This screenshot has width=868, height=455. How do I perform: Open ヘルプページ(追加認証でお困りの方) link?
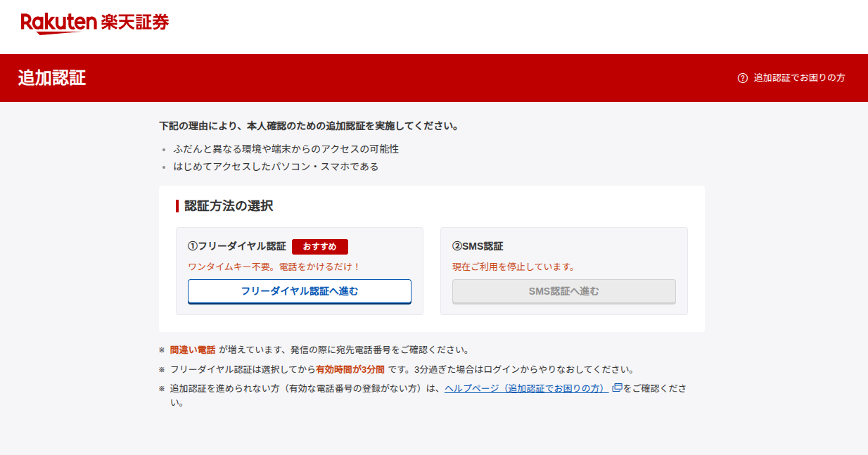point(526,388)
